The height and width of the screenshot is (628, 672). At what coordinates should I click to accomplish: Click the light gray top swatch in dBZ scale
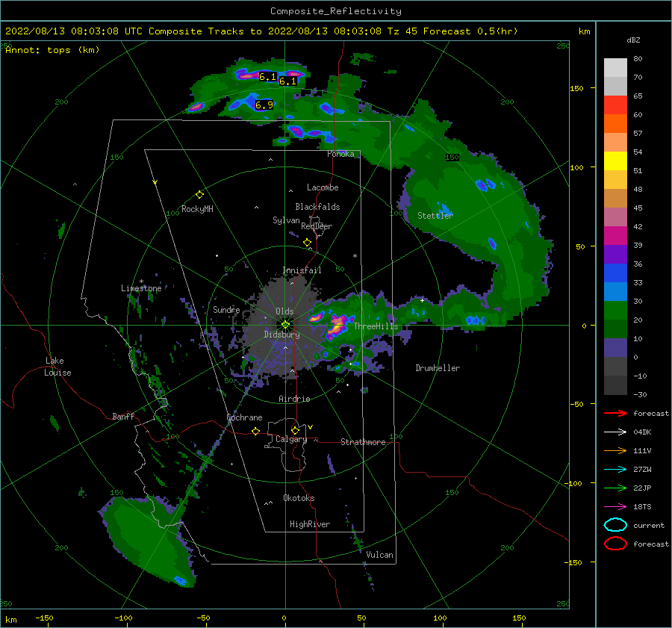point(615,68)
